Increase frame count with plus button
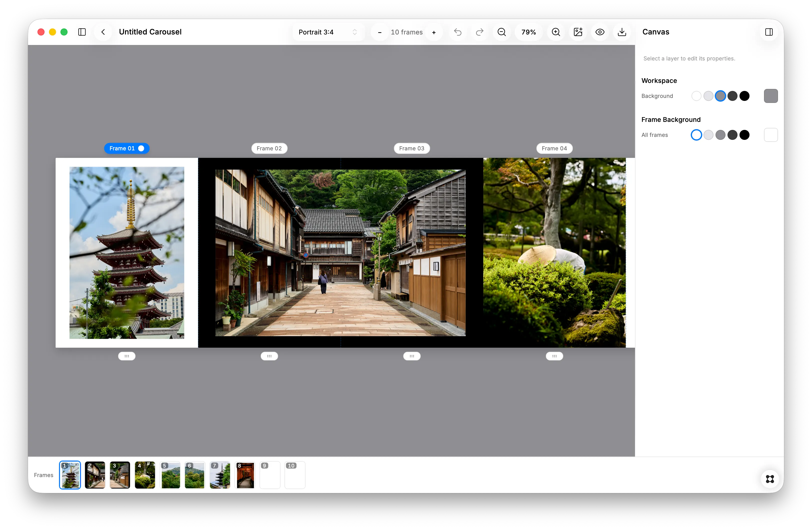 click(x=434, y=32)
